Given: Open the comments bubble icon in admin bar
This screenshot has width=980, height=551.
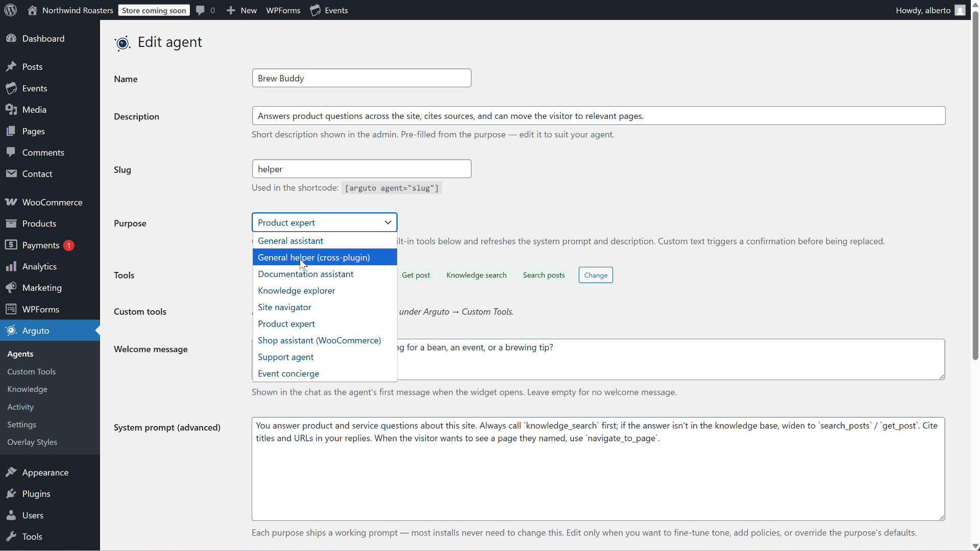Looking at the screenshot, I should point(201,10).
